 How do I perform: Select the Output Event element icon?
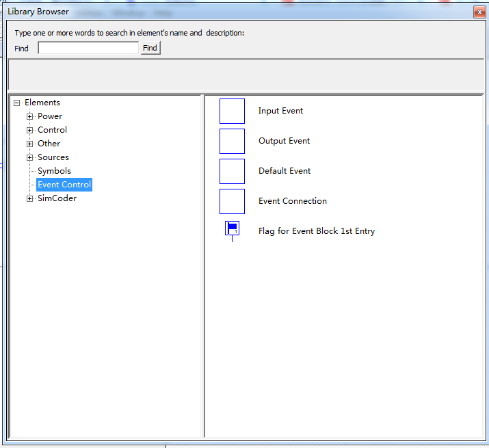pyautogui.click(x=232, y=142)
